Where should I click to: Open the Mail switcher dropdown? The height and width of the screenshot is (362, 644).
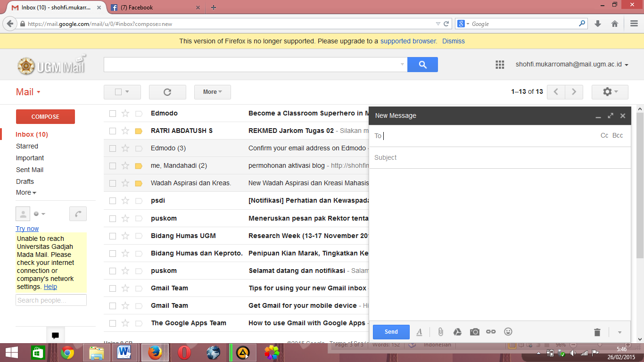(28, 92)
